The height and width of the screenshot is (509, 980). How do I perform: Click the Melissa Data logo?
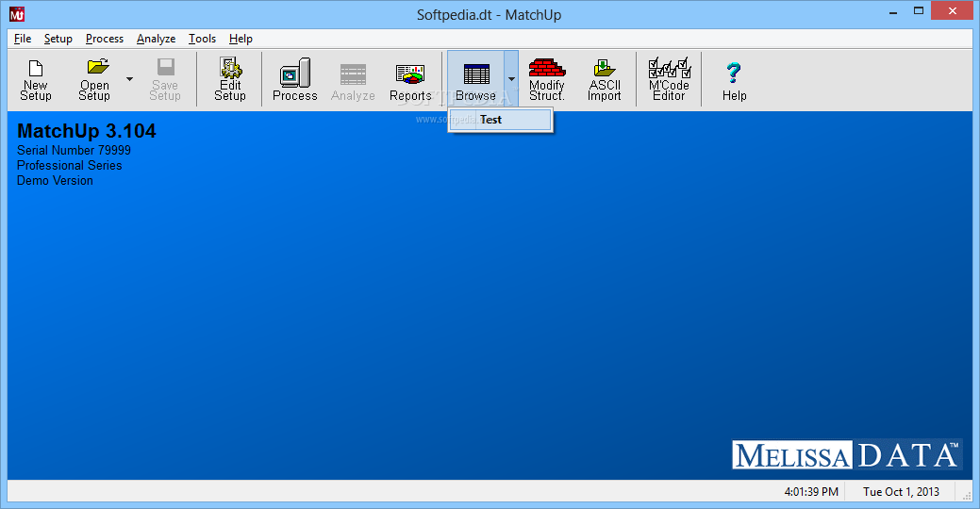click(x=846, y=454)
